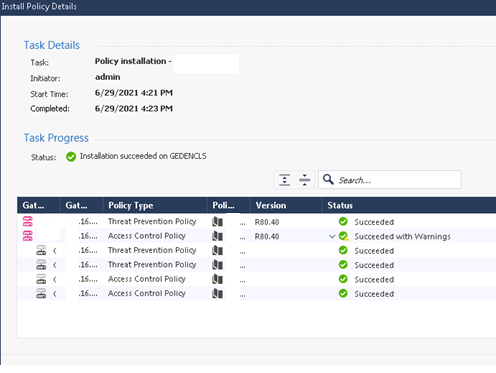Click the policy icon in last row

pyautogui.click(x=218, y=293)
